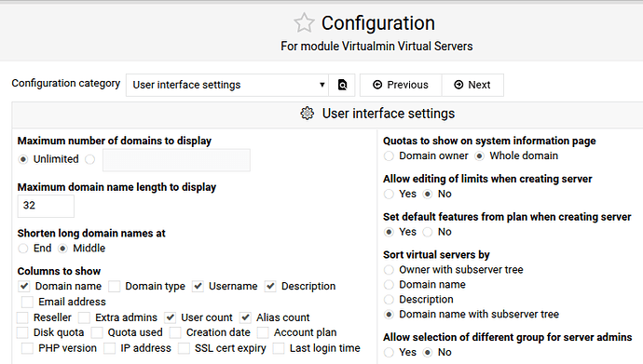Viewport: 643px width, 364px height.
Task: Select No for set default features from plan
Action: 428,232
